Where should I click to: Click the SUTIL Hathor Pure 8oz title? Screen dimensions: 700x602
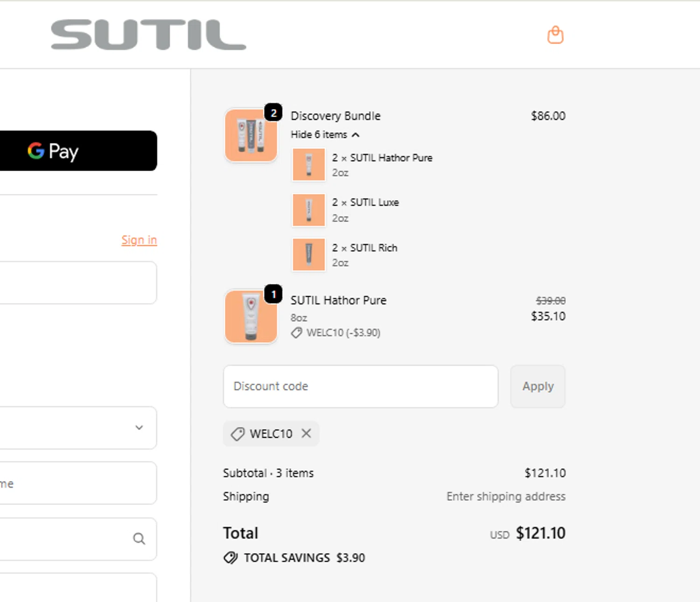pos(338,300)
